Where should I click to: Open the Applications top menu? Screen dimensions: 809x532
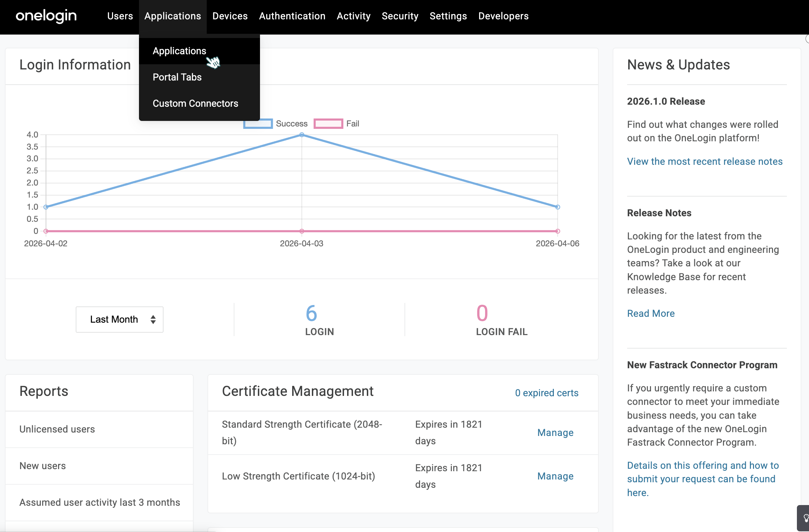click(173, 16)
